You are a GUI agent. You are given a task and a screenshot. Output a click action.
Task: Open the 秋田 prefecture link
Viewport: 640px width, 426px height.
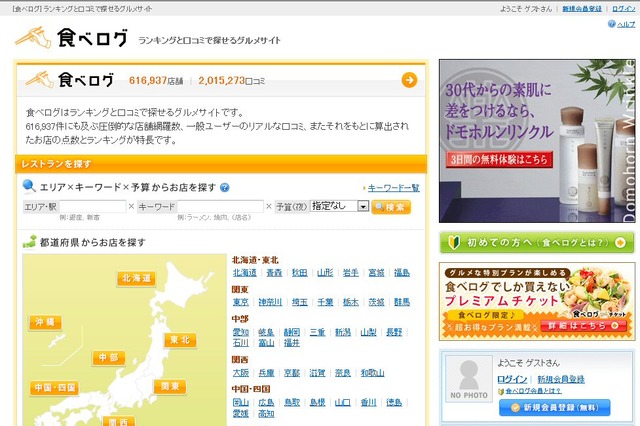pyautogui.click(x=300, y=273)
